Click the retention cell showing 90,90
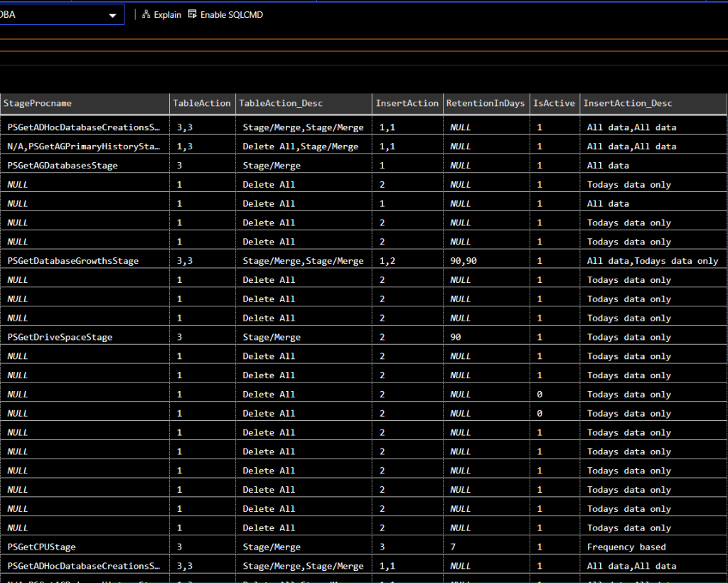This screenshot has height=583, width=728. 464,261
